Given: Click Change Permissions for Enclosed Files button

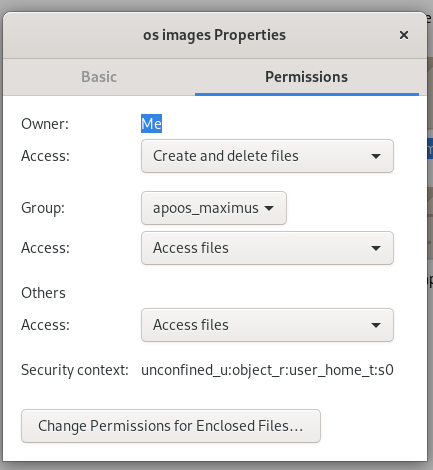Looking at the screenshot, I should pos(171,426).
